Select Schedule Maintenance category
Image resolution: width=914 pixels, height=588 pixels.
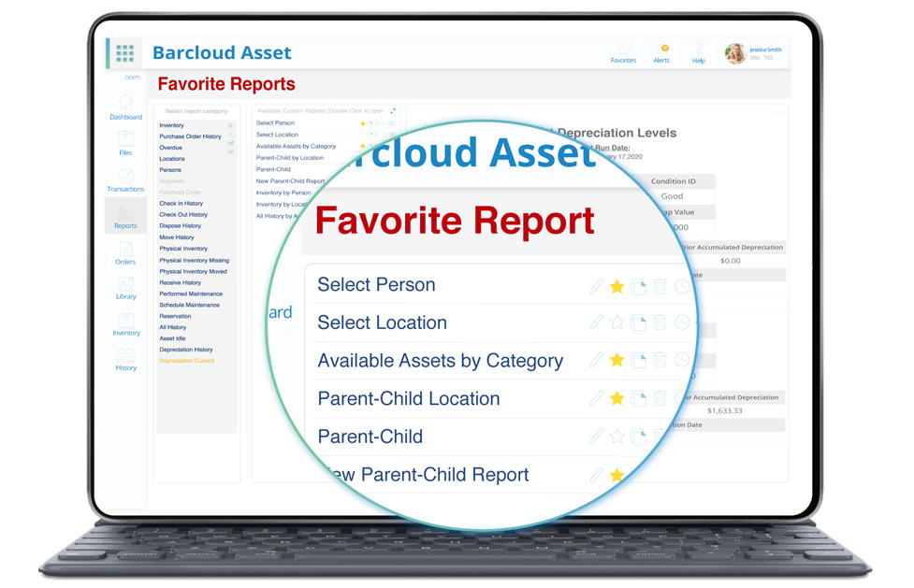coord(190,305)
